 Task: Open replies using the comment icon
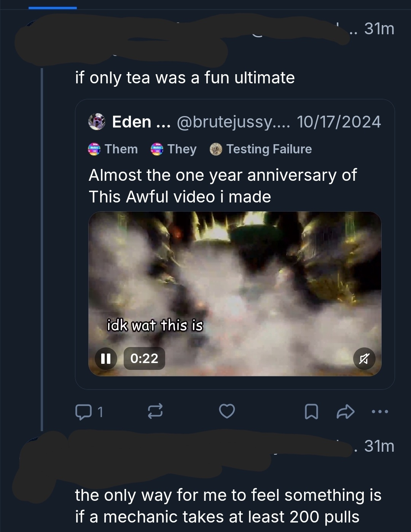pos(83,412)
